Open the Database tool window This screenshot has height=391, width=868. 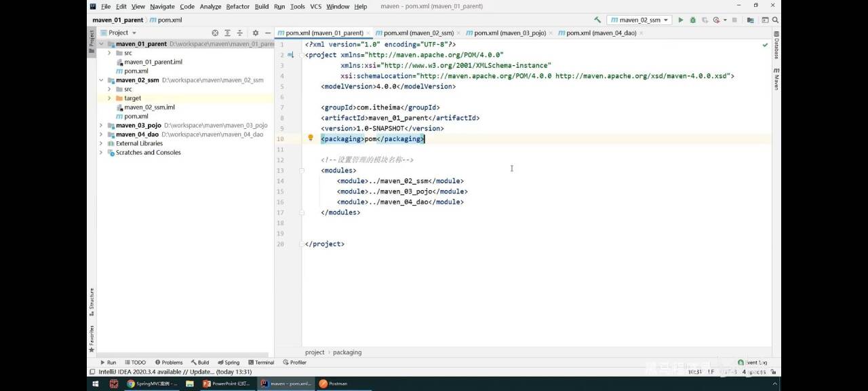pyautogui.click(x=776, y=45)
